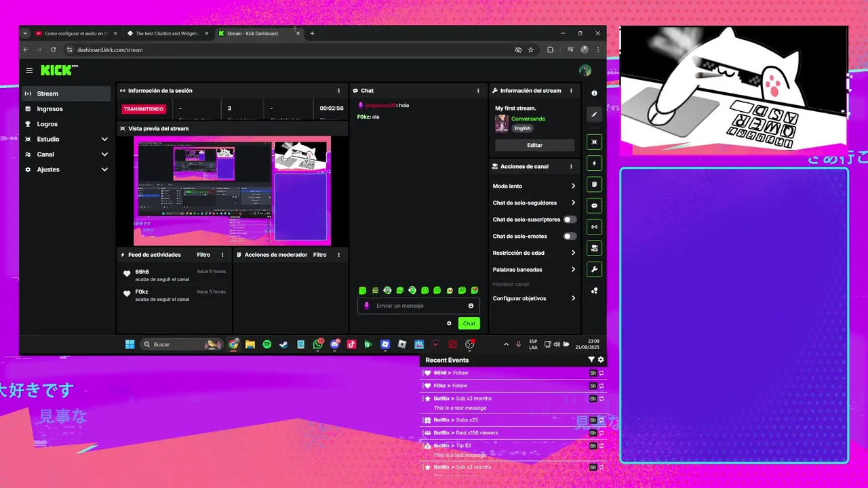
Task: Open Acciones de moderador options menu
Action: [x=339, y=255]
